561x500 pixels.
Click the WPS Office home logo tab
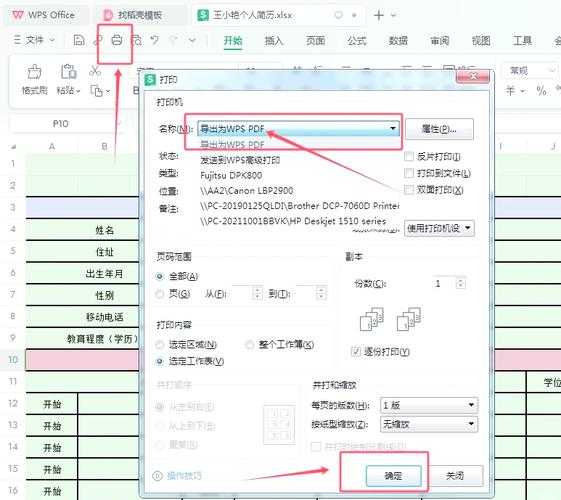click(44, 15)
